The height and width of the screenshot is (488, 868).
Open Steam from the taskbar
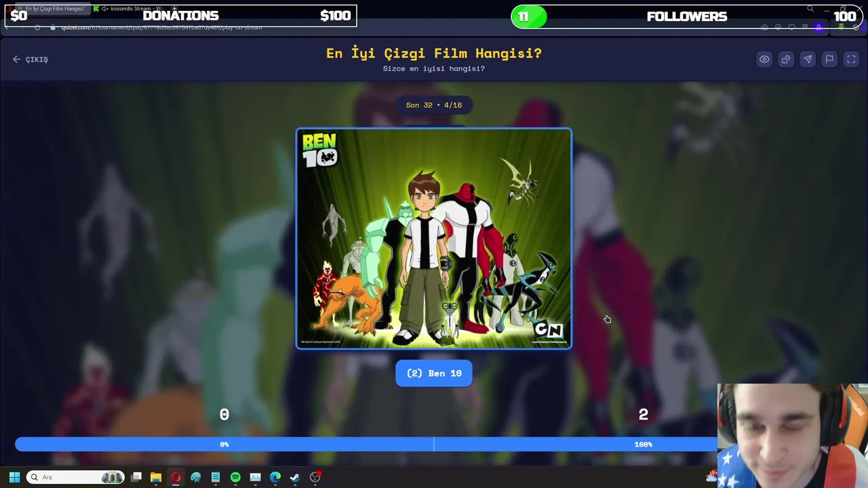pyautogui.click(x=295, y=477)
